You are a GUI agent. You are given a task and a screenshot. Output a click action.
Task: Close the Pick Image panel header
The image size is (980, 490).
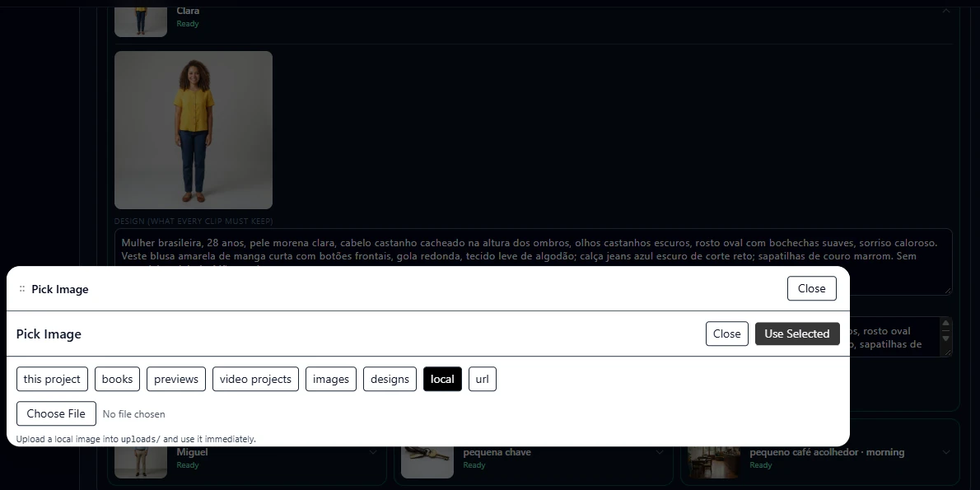pos(811,288)
